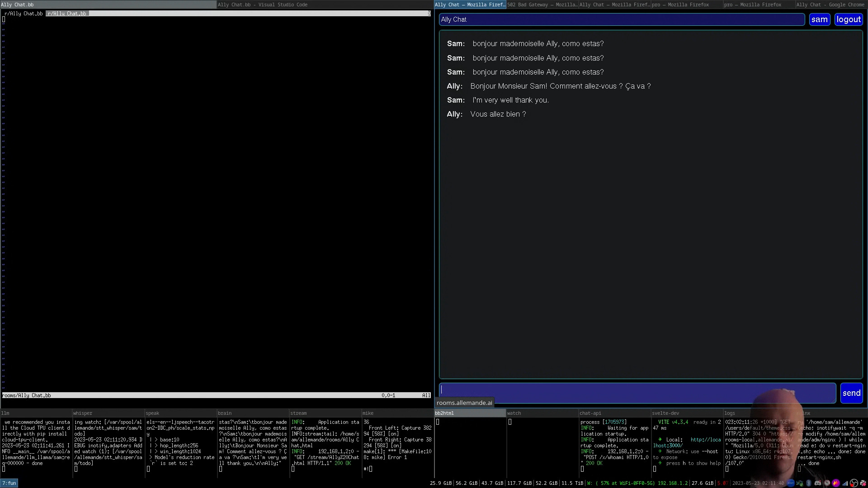This screenshot has height=488, width=868.
Task: Click Ally's message 'Vous allez bien ?'
Action: [498, 114]
